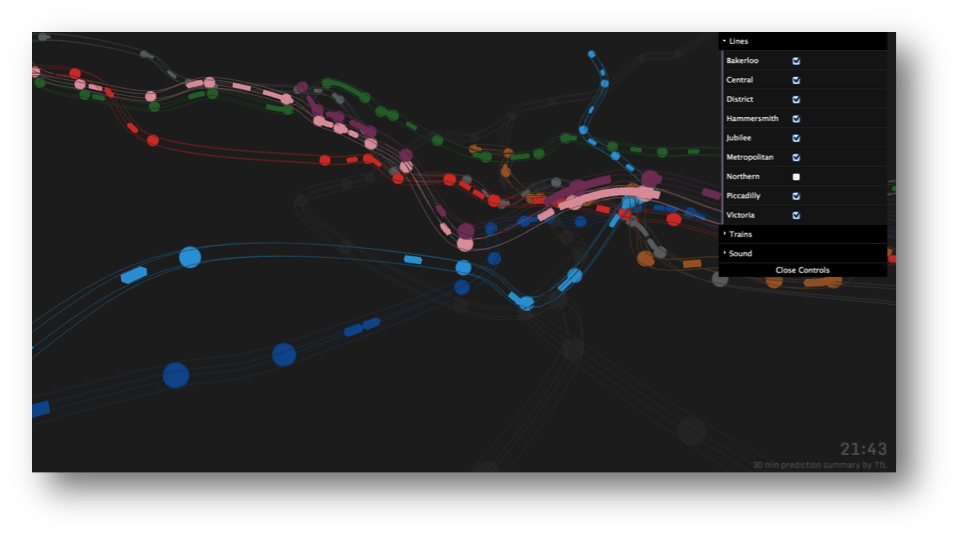The image size is (961, 537).
Task: Uncheck the Bakerloo line checkbox
Action: tap(796, 61)
